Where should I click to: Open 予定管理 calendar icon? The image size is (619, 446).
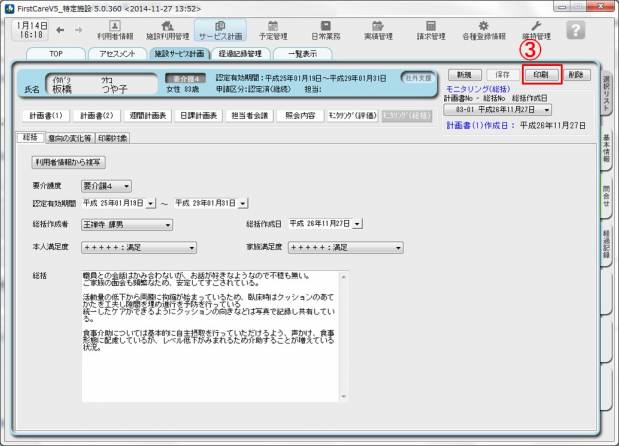tap(273, 30)
